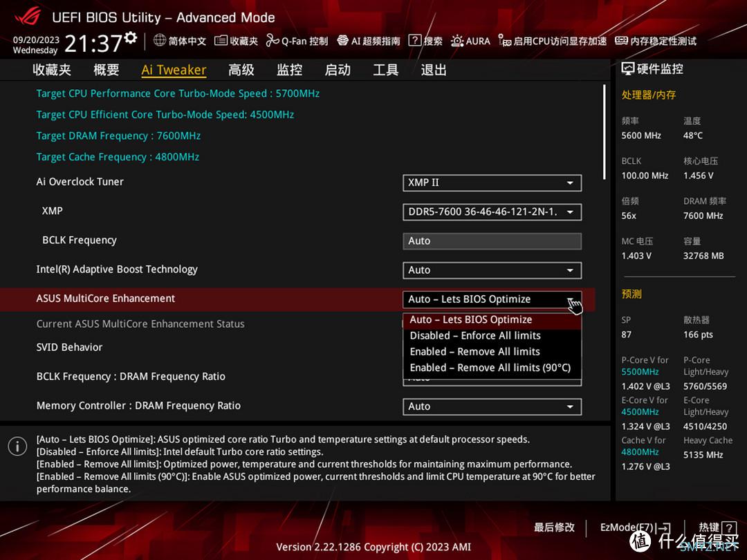747x560 pixels.
Task: Switch to the 工具 tab
Action: [385, 70]
